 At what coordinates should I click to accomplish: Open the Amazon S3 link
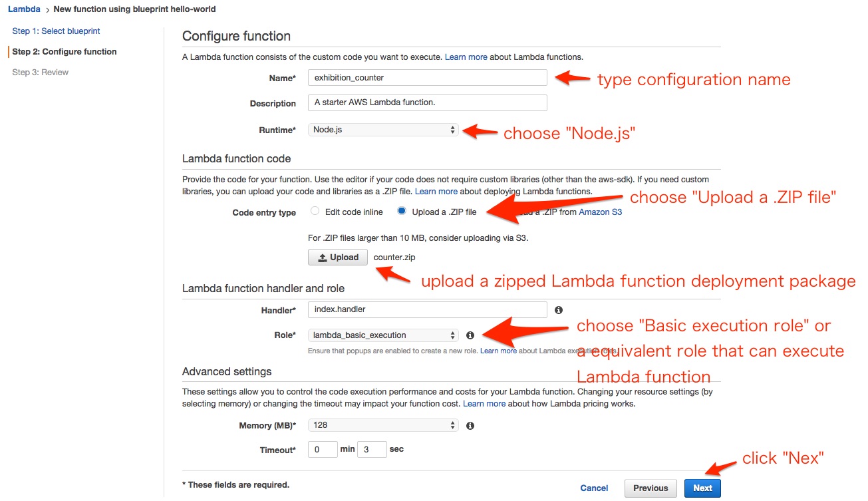coord(601,212)
